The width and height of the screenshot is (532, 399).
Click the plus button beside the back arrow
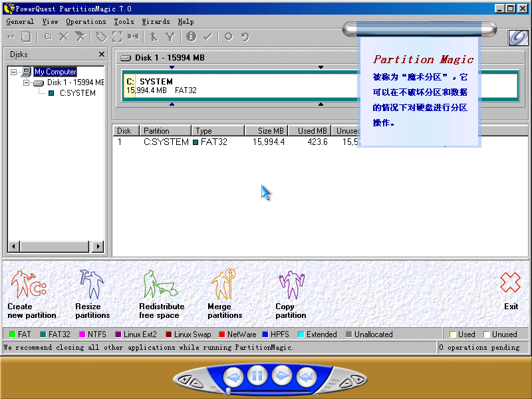184,379
